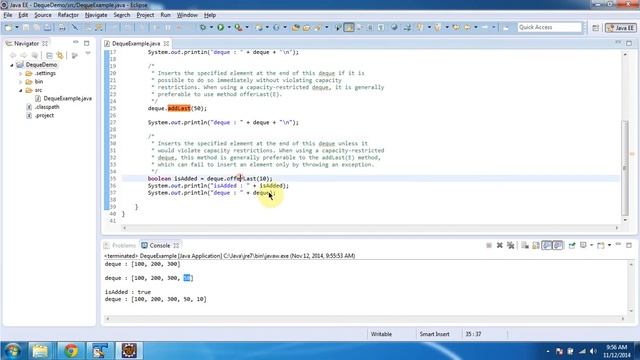Select the DequeExample.java editor tab
The height and width of the screenshot is (360, 640).
(x=136, y=43)
